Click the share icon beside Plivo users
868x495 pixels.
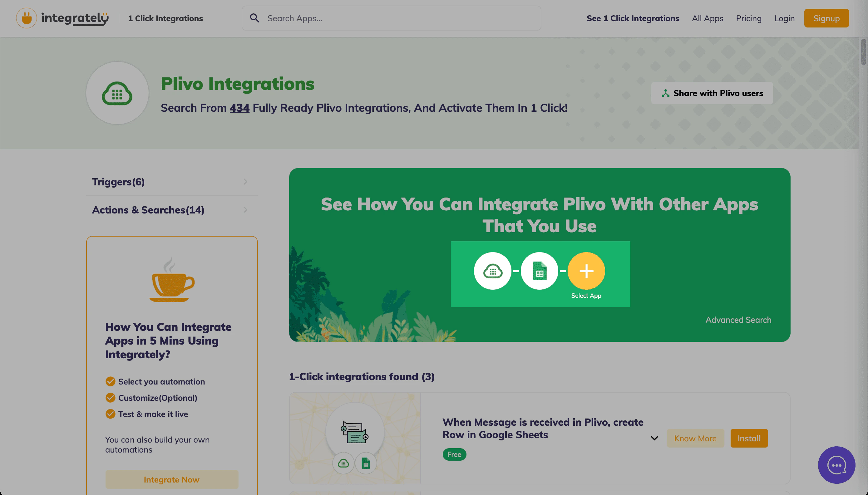click(x=665, y=93)
